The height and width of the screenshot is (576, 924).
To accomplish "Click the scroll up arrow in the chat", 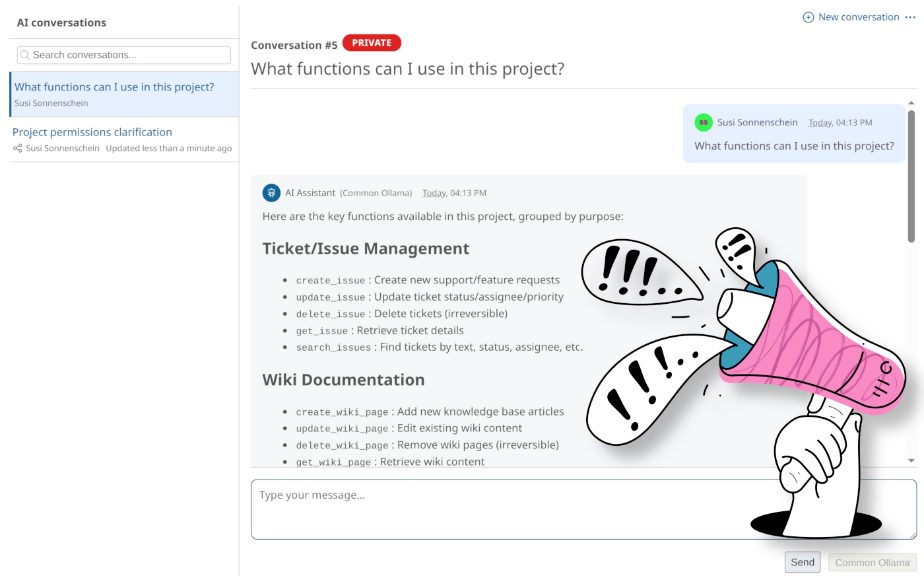I will click(x=911, y=103).
